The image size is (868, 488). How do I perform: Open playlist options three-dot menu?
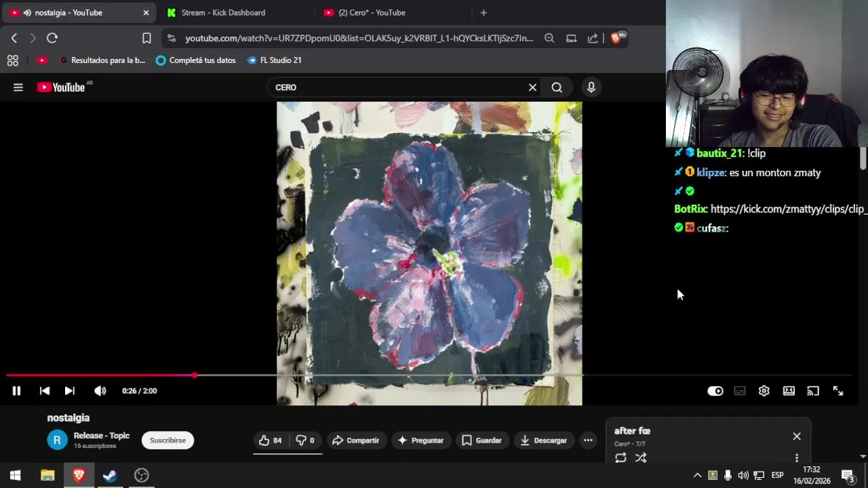coord(797,458)
